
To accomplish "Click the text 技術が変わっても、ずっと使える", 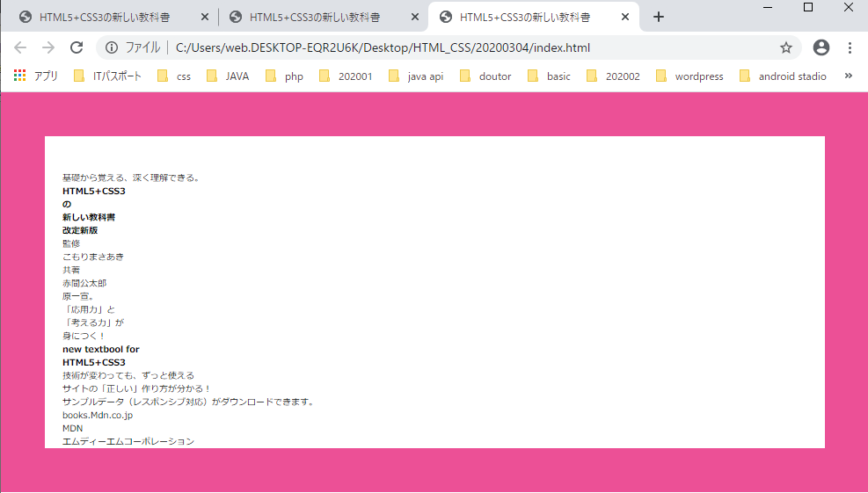I will [128, 376].
